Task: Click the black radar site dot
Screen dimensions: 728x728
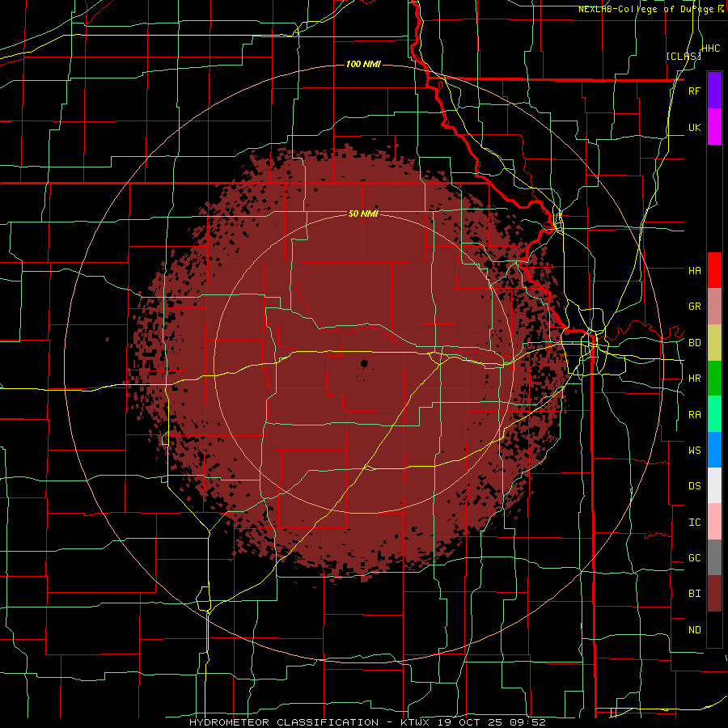Action: [364, 363]
